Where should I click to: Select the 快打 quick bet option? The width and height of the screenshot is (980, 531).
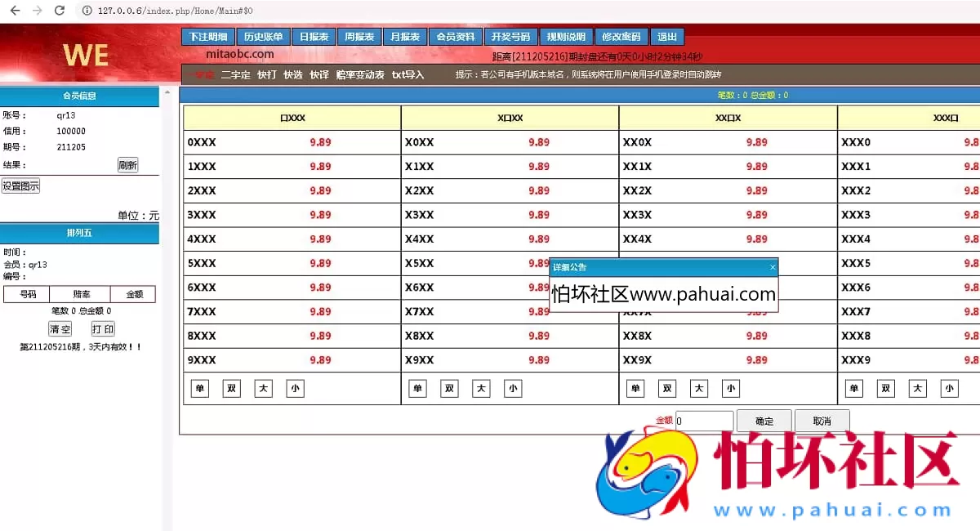click(267, 74)
